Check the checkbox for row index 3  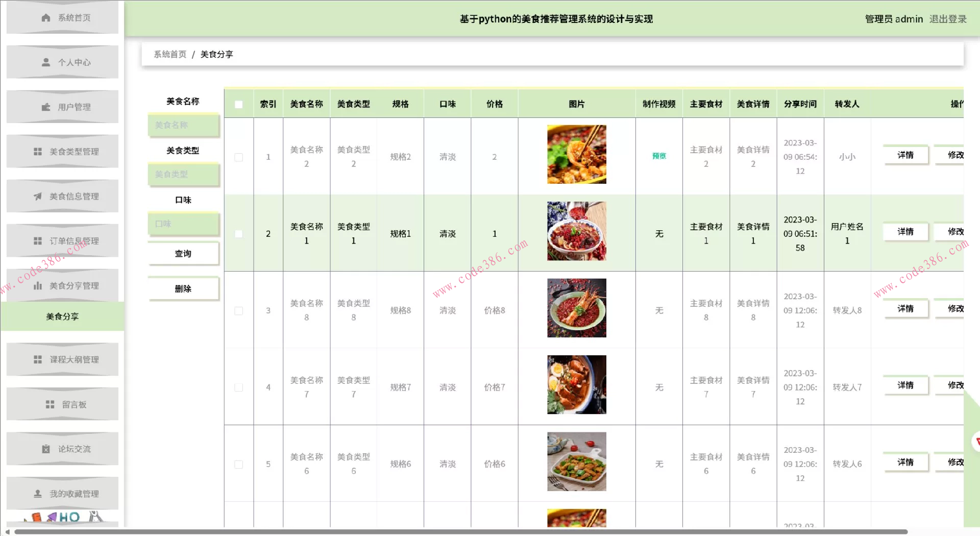pyautogui.click(x=238, y=311)
